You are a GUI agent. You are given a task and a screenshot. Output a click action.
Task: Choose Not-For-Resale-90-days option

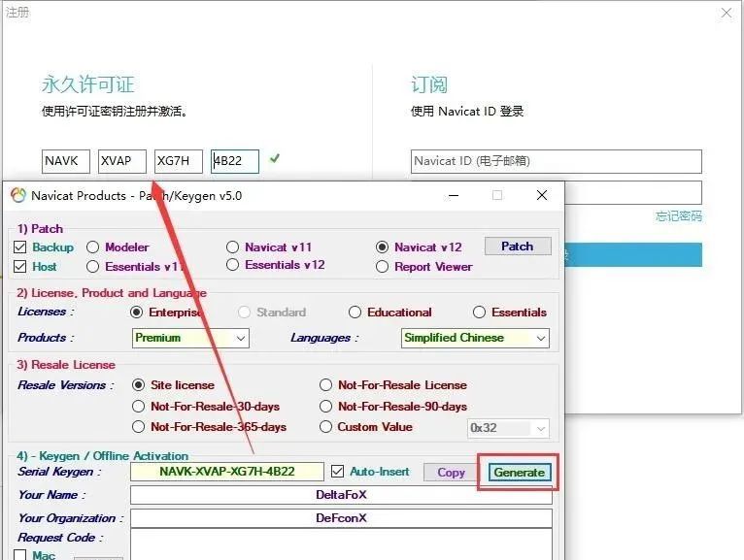[325, 407]
